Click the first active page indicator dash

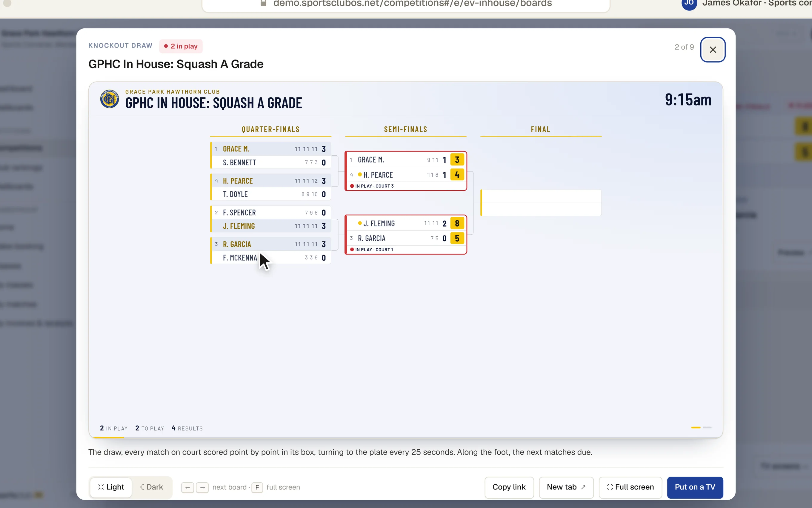[x=696, y=427]
